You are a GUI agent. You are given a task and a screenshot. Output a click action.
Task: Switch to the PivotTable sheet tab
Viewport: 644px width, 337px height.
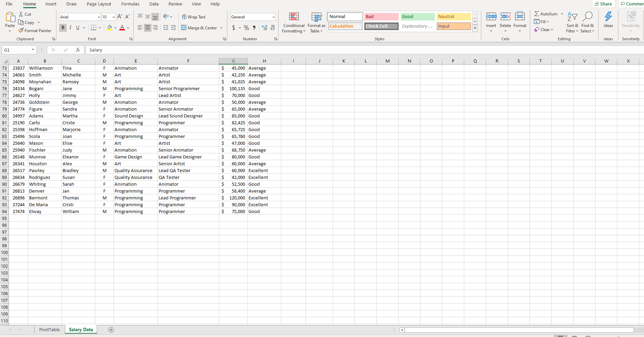pyautogui.click(x=50, y=329)
